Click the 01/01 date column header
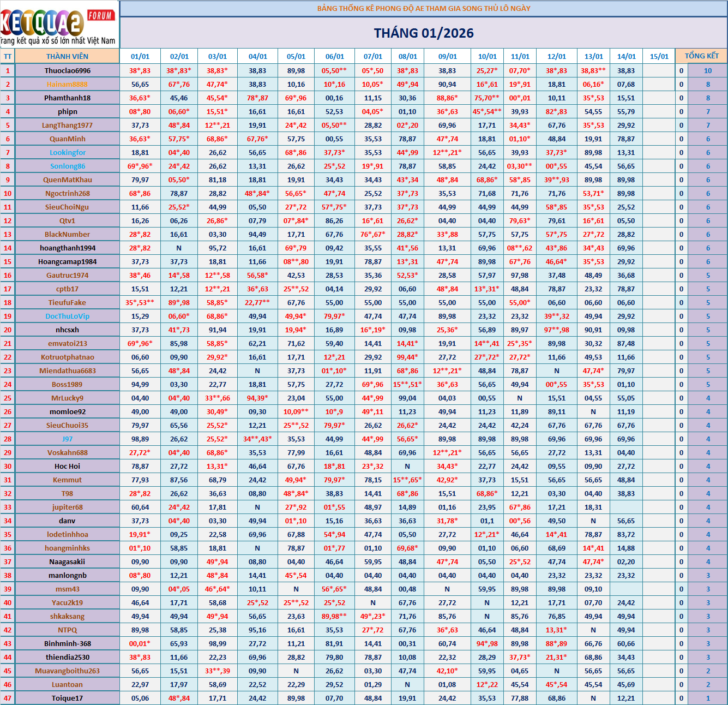The image size is (728, 705). tap(140, 56)
